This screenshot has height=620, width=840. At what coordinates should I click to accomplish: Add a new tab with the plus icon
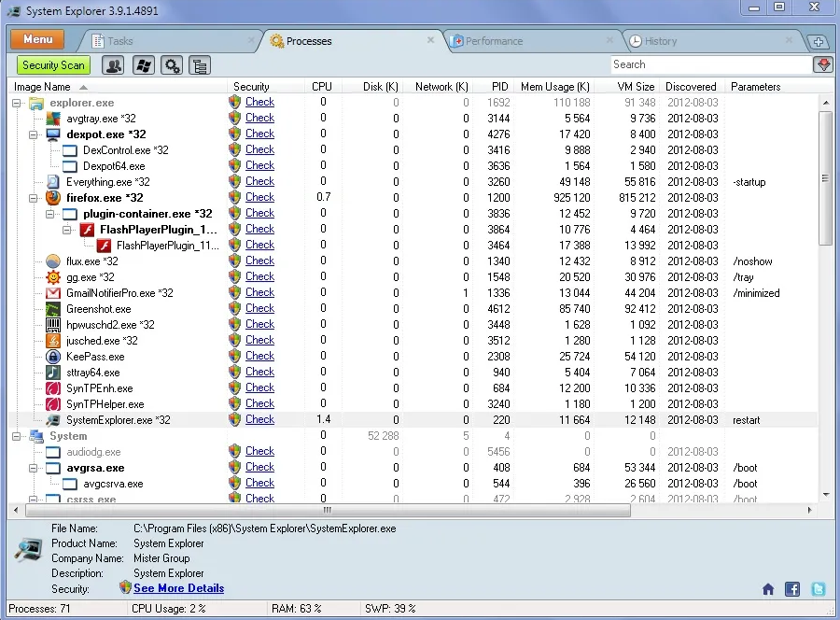(x=818, y=41)
